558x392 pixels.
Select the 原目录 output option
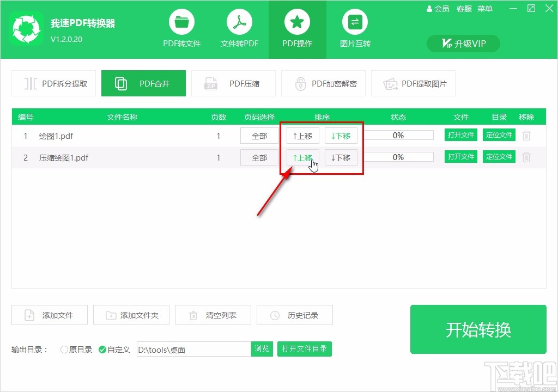pos(64,350)
